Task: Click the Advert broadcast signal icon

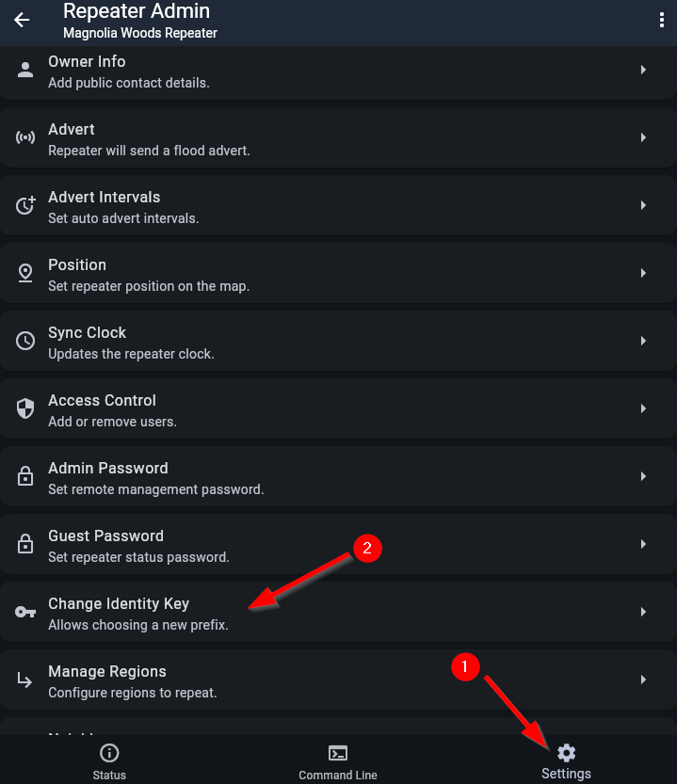Action: pyautogui.click(x=25, y=136)
